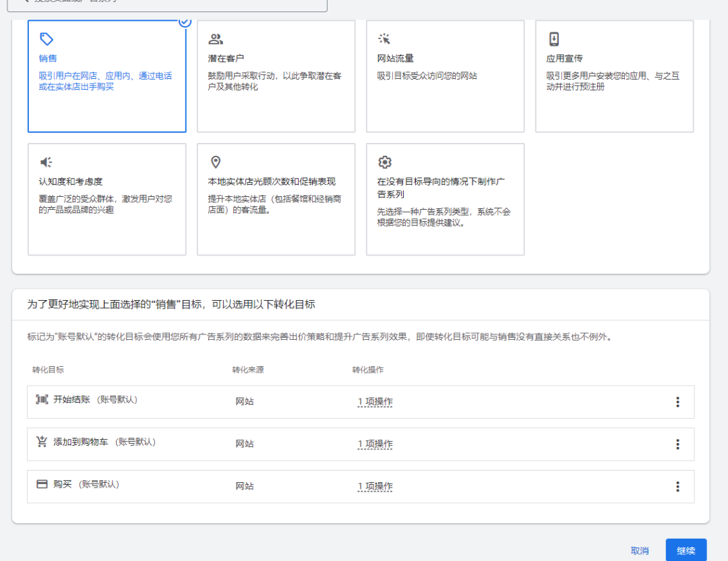The image size is (728, 561).
Task: Click the gear icon on the no-goal campaign card
Action: (x=384, y=161)
